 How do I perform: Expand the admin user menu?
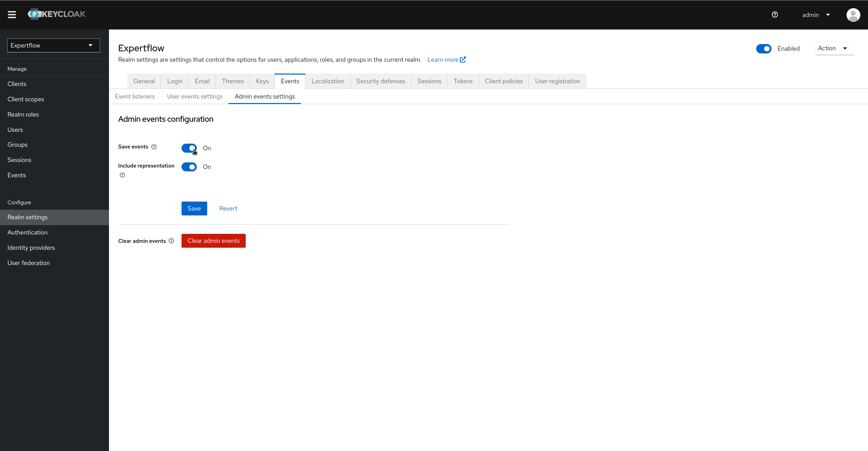click(815, 15)
